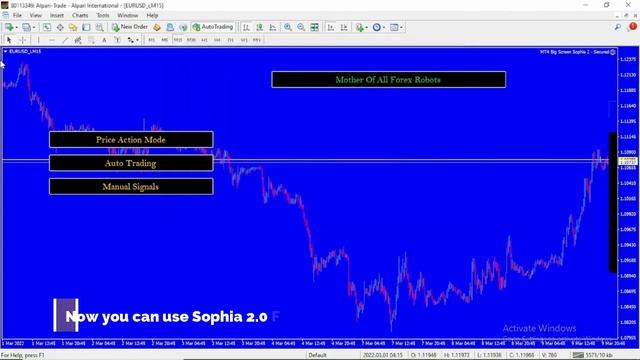640x360 pixels.
Task: Open the Insert menu
Action: coord(57,16)
